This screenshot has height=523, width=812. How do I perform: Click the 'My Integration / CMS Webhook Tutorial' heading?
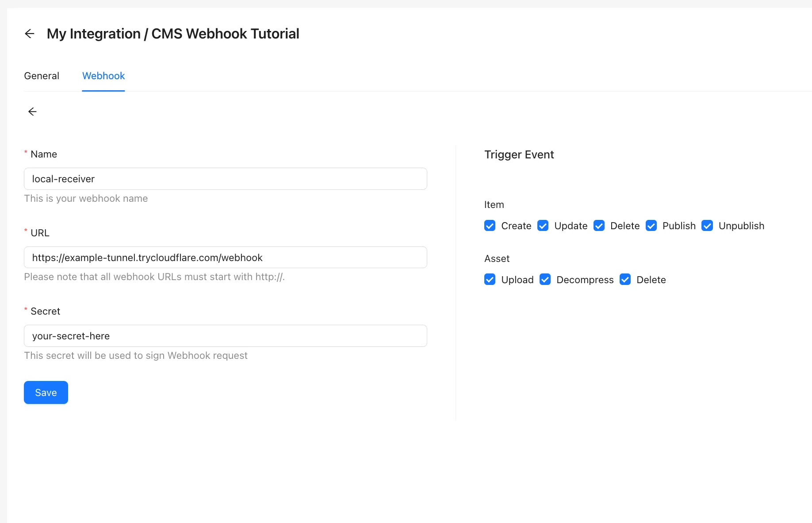173,34
